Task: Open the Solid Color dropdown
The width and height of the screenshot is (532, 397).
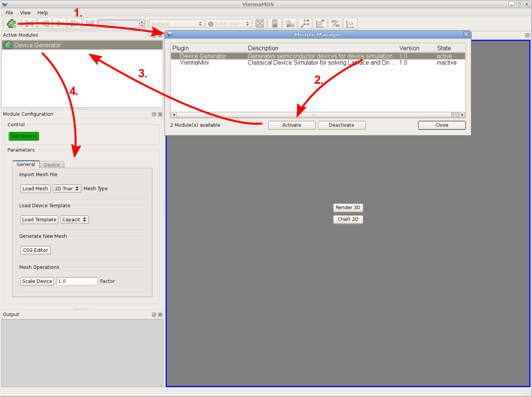Action: point(228,24)
